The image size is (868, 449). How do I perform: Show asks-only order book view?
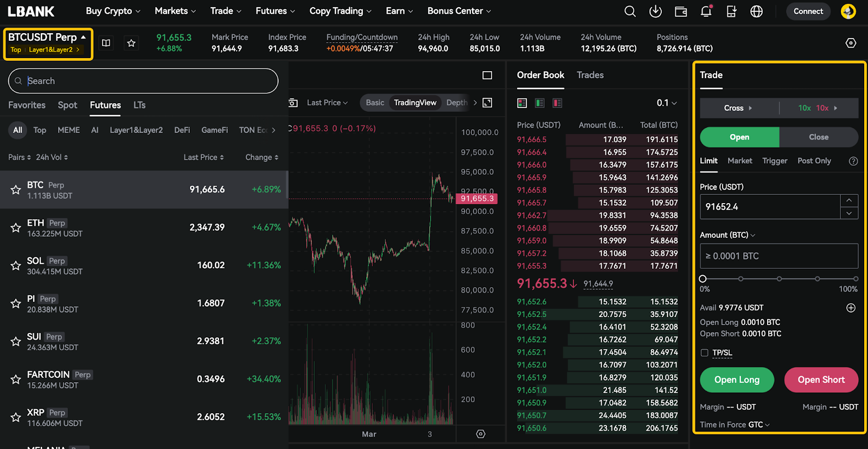pyautogui.click(x=557, y=103)
